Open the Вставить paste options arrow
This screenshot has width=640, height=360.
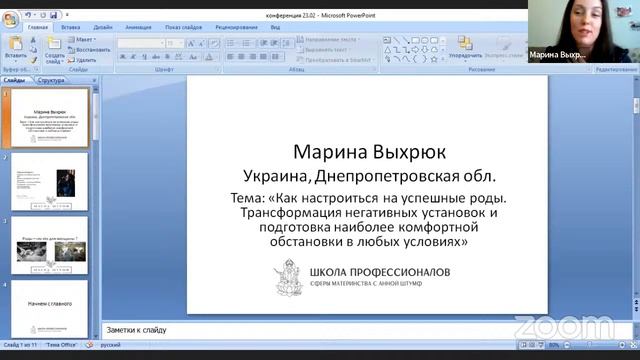tap(16, 60)
